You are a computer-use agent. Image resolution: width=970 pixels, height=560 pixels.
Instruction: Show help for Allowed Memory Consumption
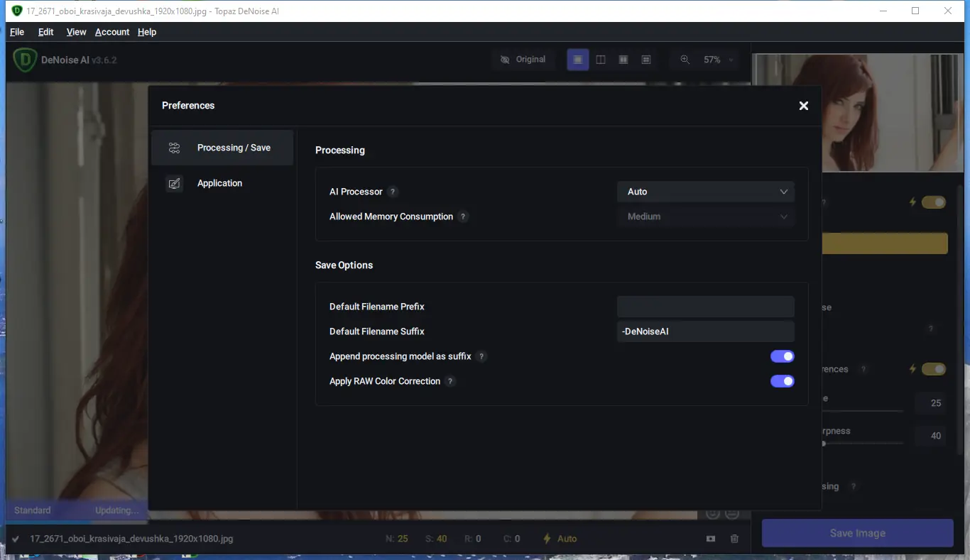tap(463, 216)
